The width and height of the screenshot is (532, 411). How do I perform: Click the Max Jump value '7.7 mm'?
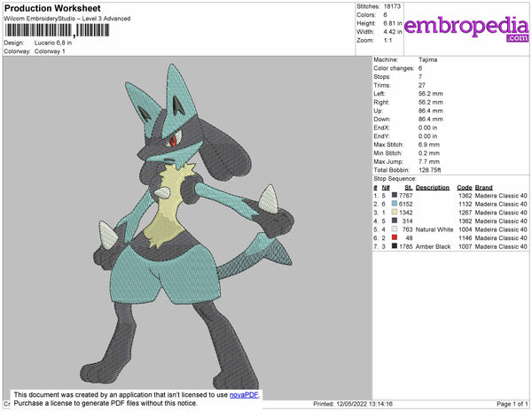429,161
